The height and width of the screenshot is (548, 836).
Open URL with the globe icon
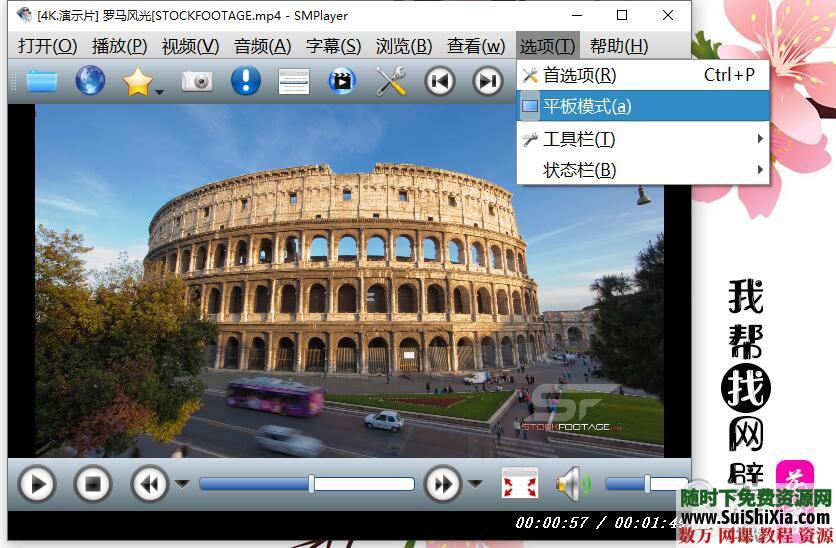90,81
